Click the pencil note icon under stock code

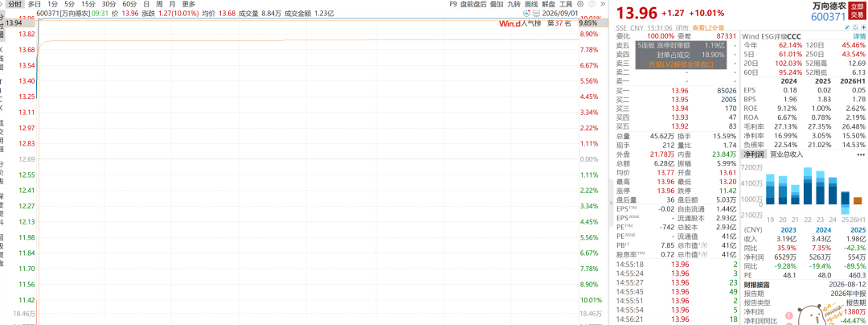[x=847, y=27]
